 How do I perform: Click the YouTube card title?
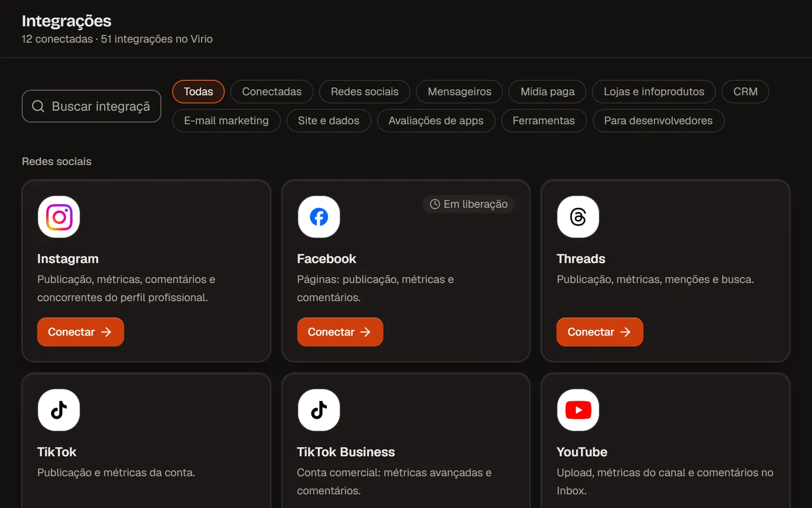pos(582,452)
